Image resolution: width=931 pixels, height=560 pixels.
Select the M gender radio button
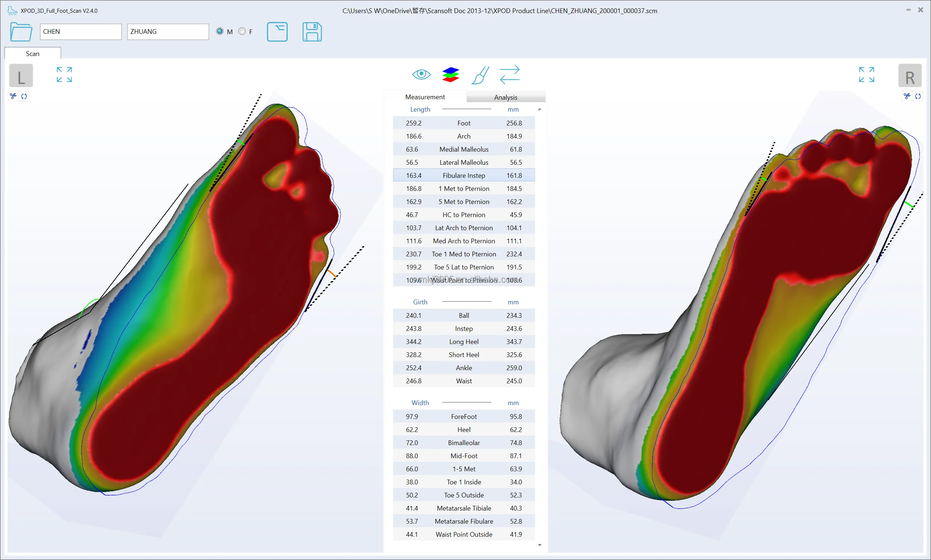pos(220,31)
